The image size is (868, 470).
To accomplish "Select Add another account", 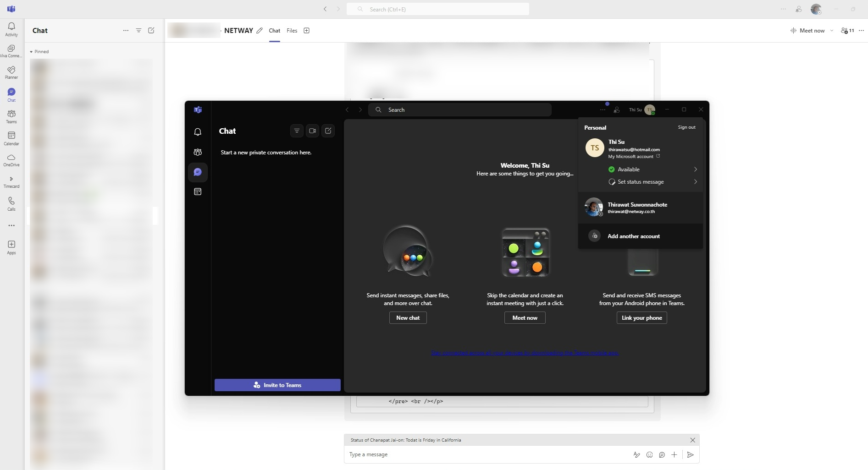I will click(x=641, y=236).
